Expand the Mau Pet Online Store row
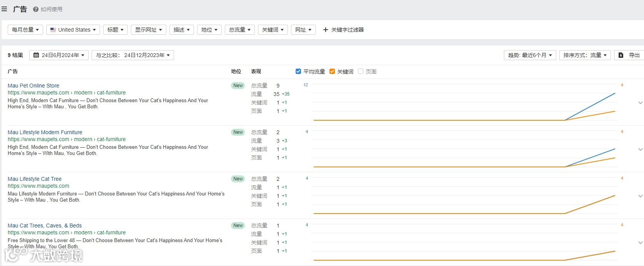This screenshot has height=266, width=644. [641, 103]
